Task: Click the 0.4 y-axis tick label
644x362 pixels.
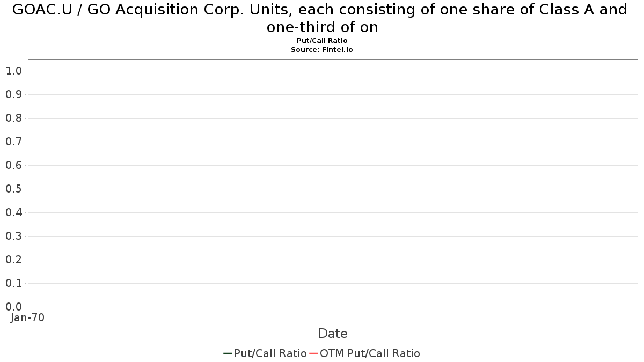Action: (x=13, y=212)
